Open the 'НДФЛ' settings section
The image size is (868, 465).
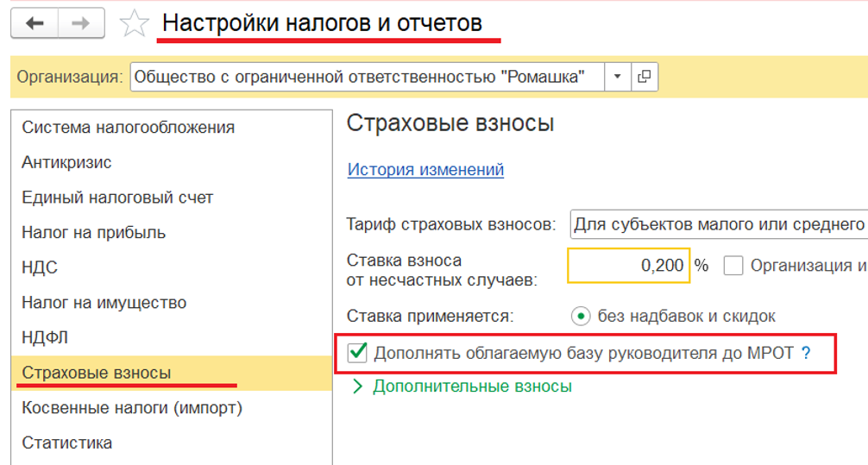click(x=45, y=337)
